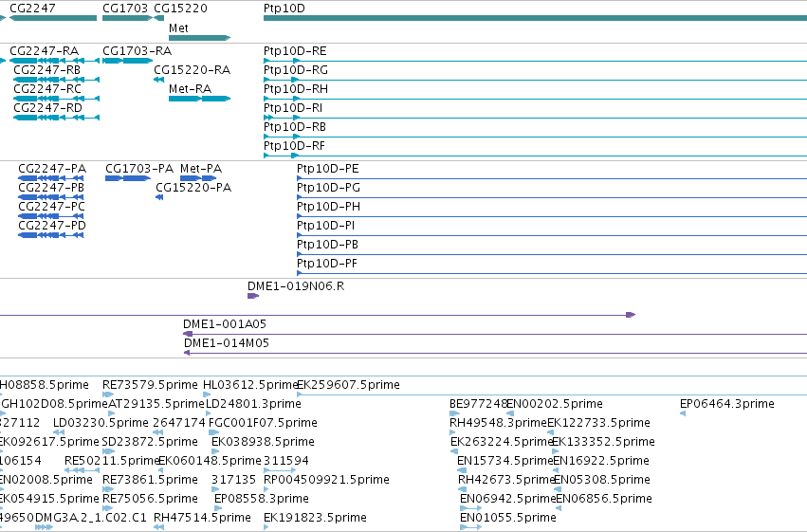This screenshot has width=807, height=532.
Task: Select the EK060148.5prime EST
Action: point(161,470)
